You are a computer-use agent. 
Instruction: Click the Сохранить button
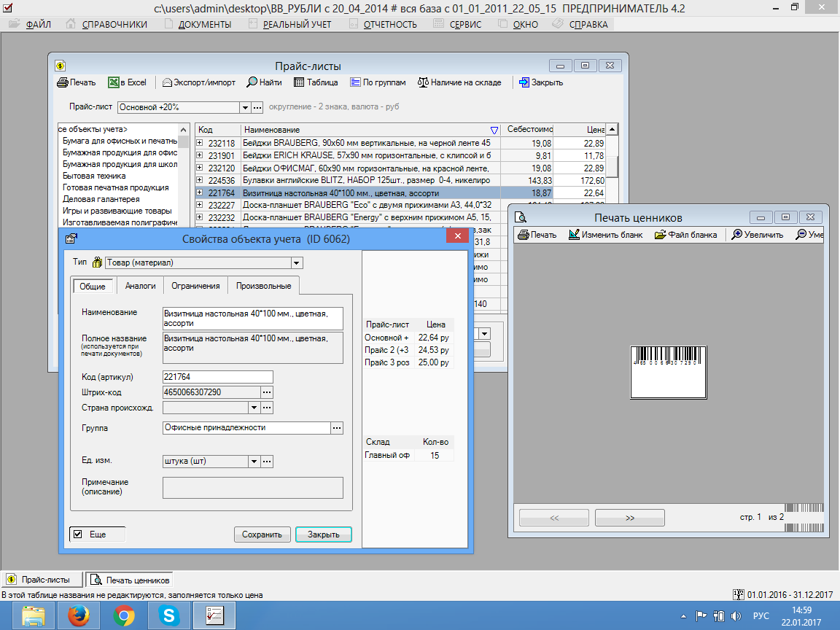(x=262, y=534)
